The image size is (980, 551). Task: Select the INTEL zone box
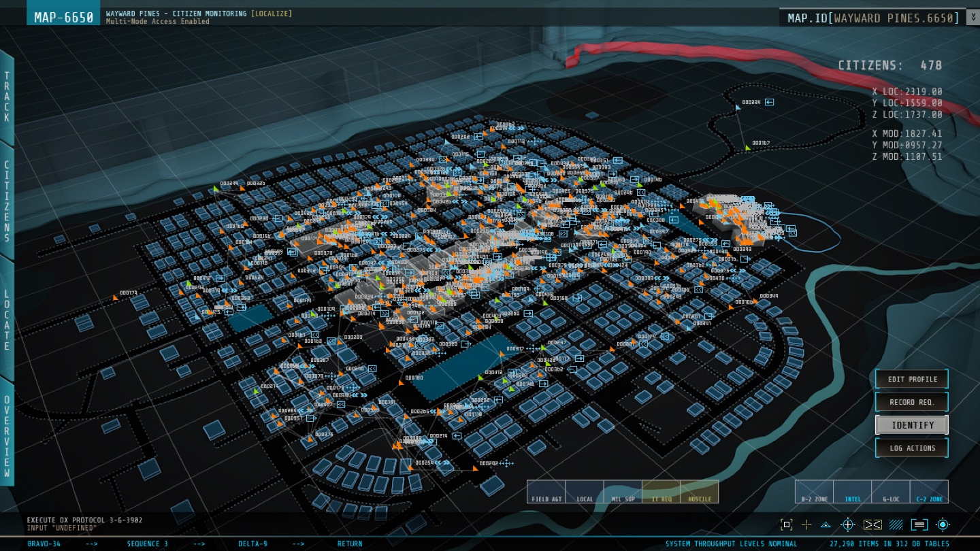coord(852,492)
